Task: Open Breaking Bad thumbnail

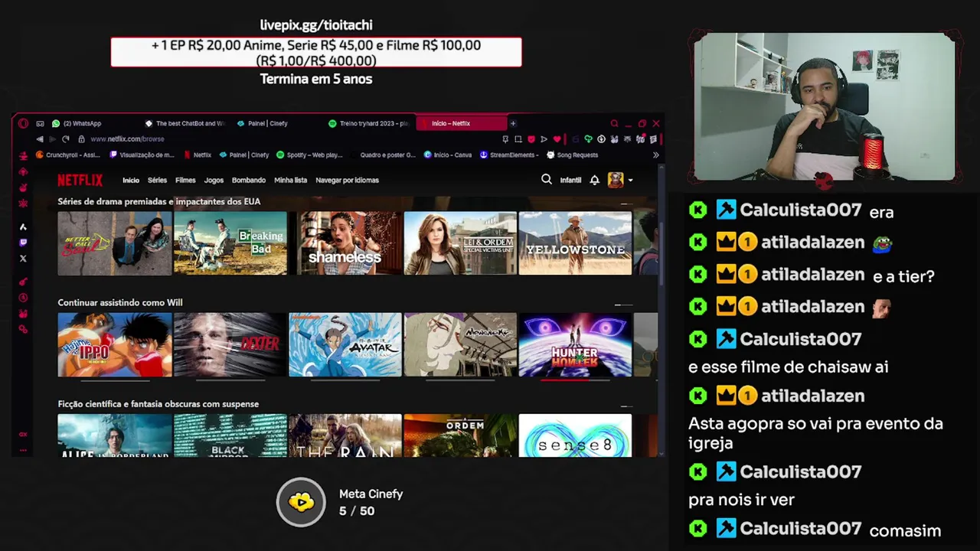Action: pyautogui.click(x=230, y=243)
